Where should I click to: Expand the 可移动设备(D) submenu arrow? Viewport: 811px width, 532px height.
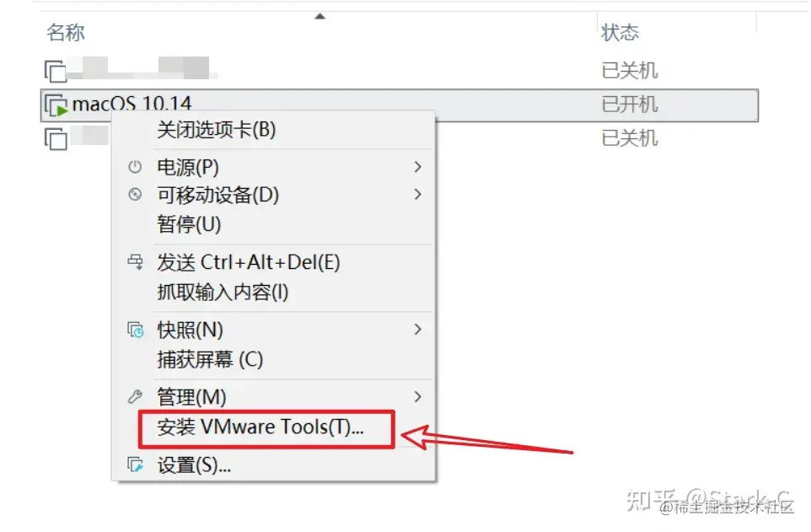point(418,194)
